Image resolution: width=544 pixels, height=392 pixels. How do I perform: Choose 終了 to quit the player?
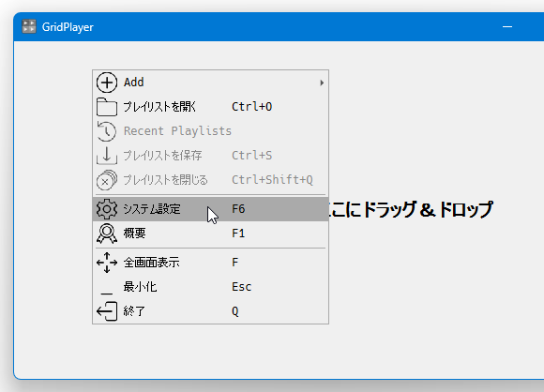(211, 311)
